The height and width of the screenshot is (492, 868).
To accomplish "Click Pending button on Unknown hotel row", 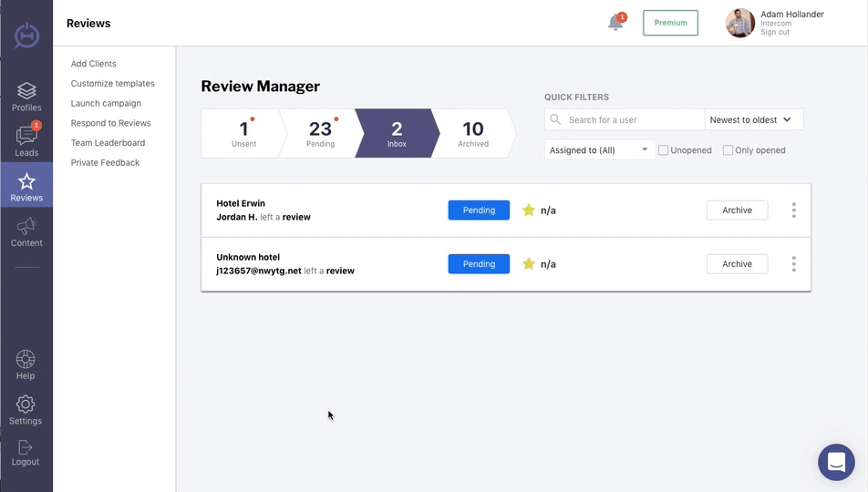I will point(479,263).
